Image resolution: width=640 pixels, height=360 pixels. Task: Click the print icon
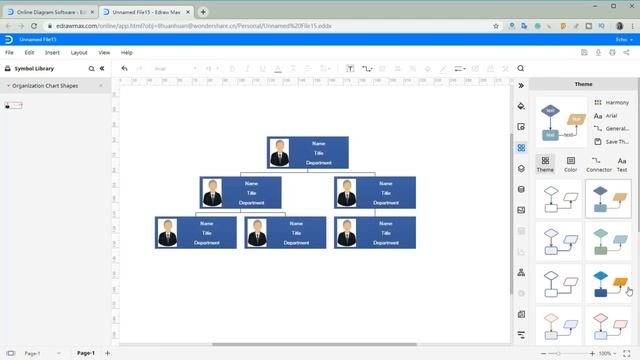[x=612, y=53]
